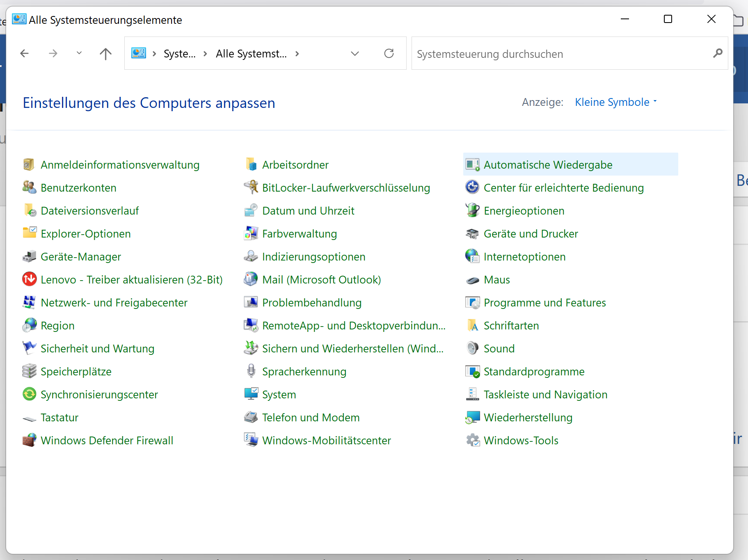Click the Geräte-Manager icon
The image size is (748, 560).
(x=29, y=256)
